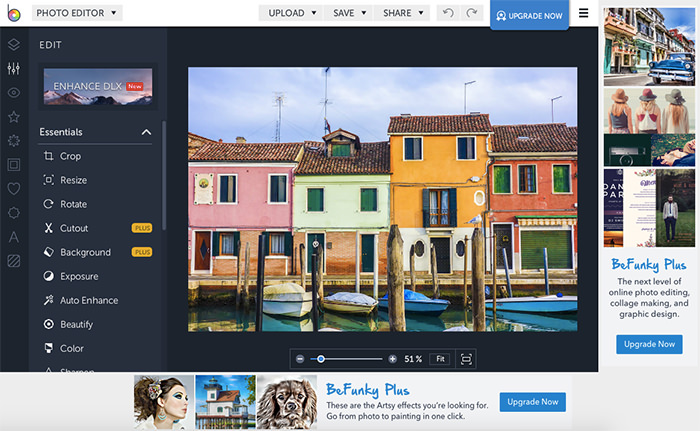Open the Effects star icon
This screenshot has height=431, width=700.
click(x=13, y=117)
